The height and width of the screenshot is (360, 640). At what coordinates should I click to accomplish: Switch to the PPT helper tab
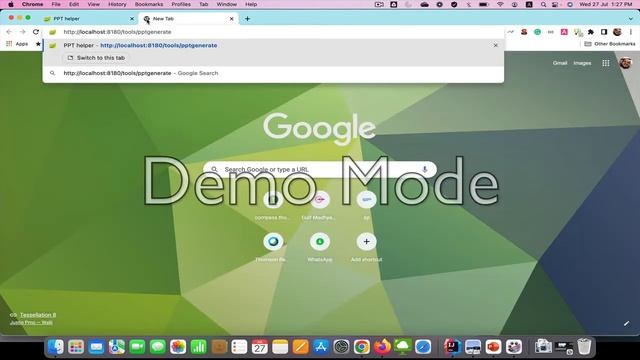point(89,19)
